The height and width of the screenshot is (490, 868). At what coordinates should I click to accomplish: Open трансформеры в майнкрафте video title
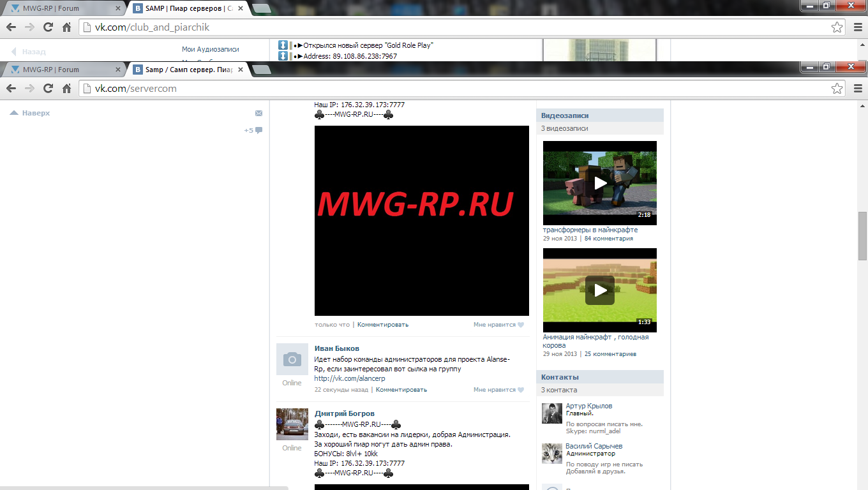[x=590, y=230]
